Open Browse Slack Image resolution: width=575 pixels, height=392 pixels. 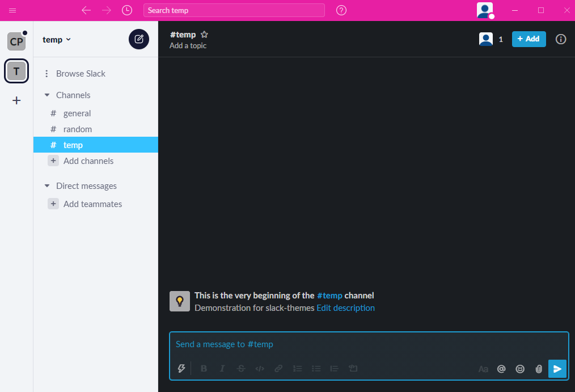81,74
